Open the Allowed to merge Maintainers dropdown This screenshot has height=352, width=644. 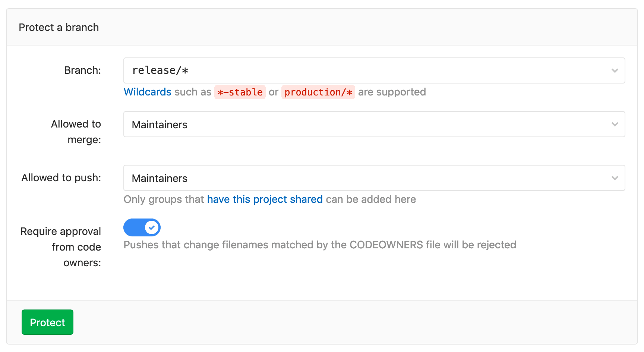click(x=374, y=124)
